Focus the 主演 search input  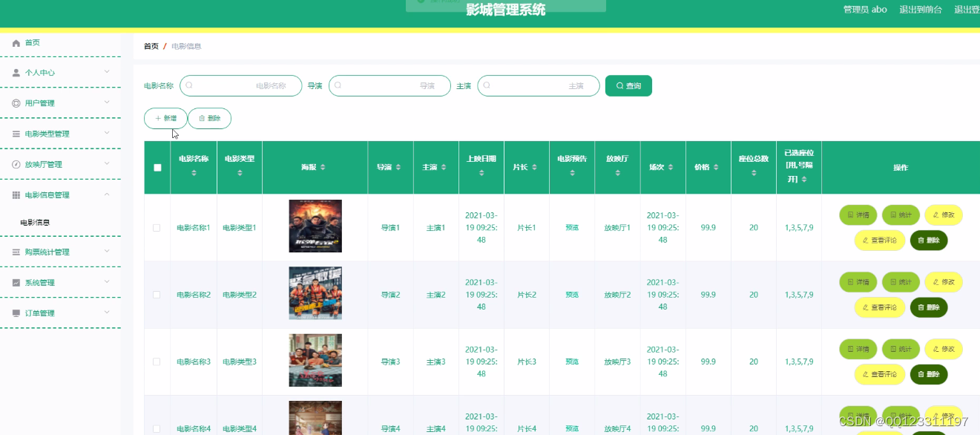[x=539, y=86]
